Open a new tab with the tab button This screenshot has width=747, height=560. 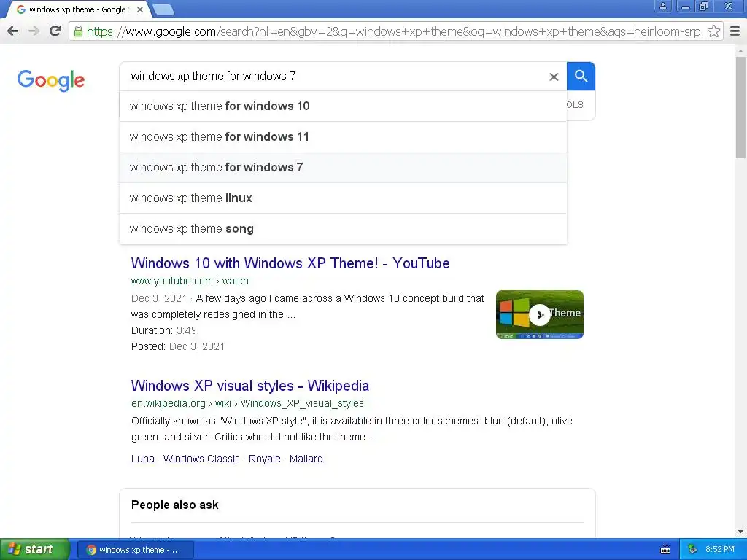163,9
